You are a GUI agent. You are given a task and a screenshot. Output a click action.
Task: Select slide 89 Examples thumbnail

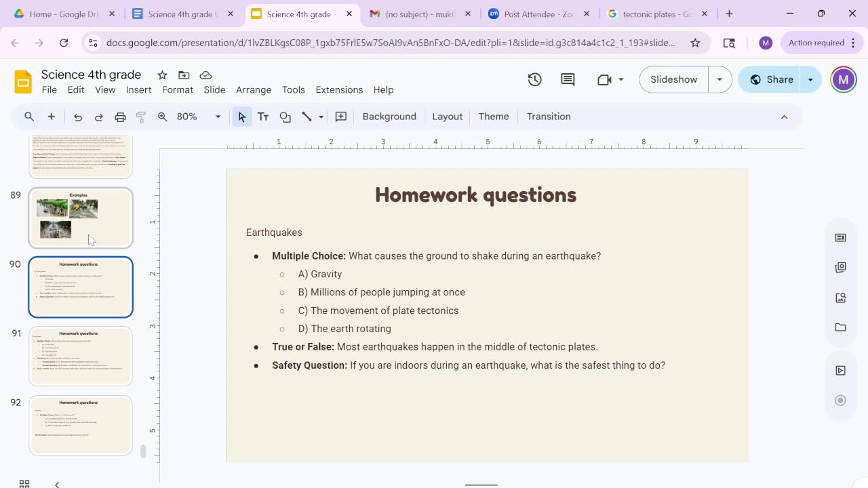[x=80, y=218]
